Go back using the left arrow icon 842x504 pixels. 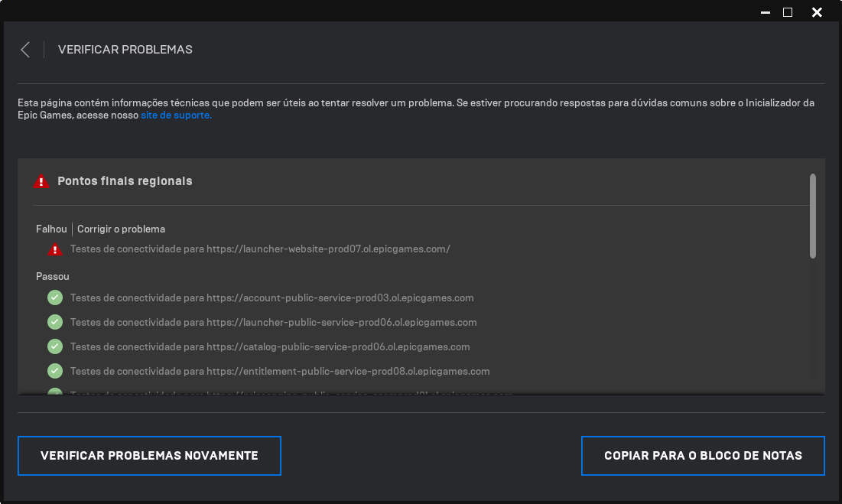pyautogui.click(x=25, y=50)
